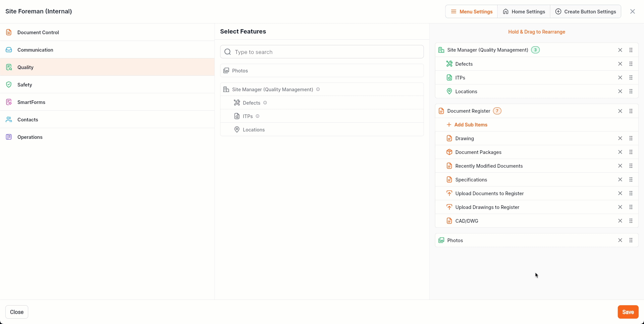Click the drag handle for Specifications
This screenshot has width=644, height=324.
[631, 179]
